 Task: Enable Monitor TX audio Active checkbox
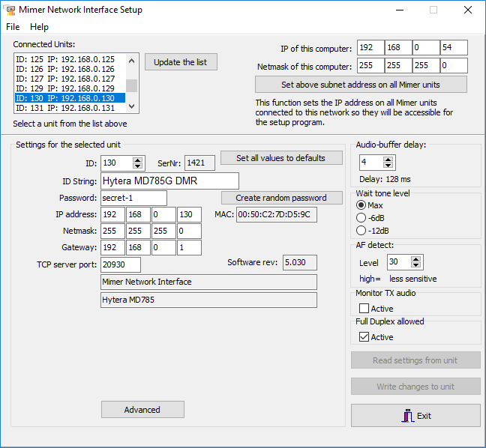364,309
